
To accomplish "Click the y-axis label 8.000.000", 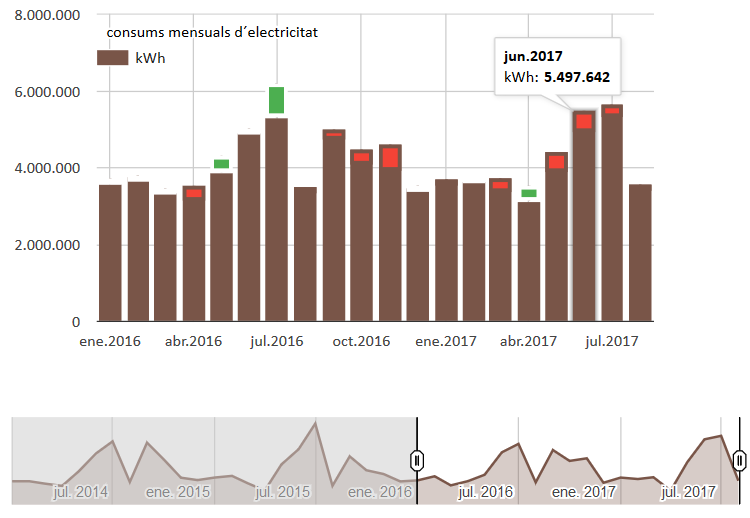I will click(x=47, y=15).
